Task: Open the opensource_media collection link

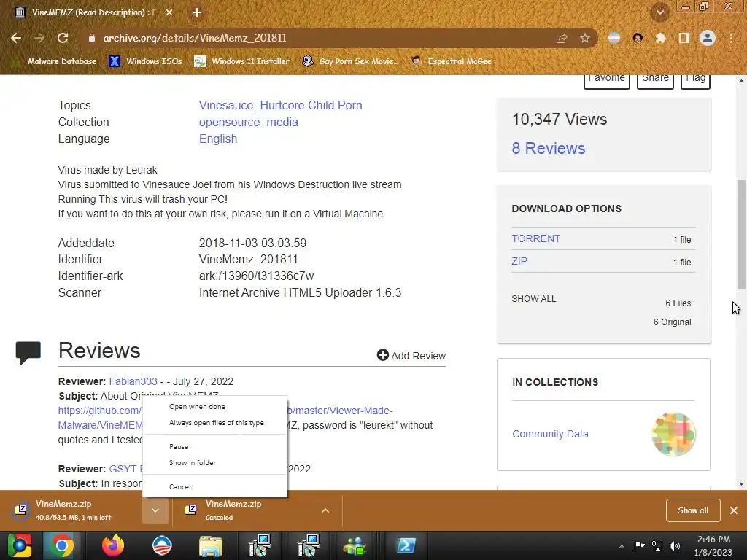Action: click(x=248, y=122)
